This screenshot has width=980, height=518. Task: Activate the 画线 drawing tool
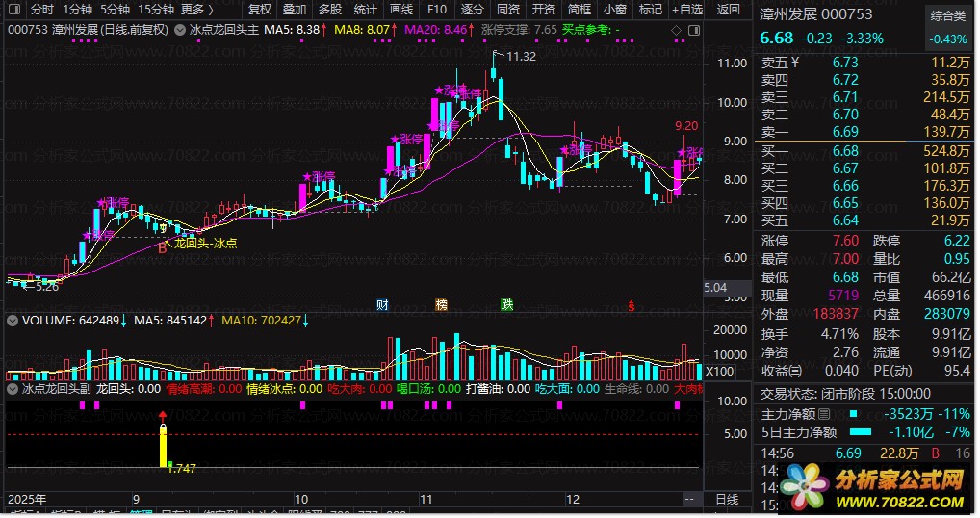401,10
